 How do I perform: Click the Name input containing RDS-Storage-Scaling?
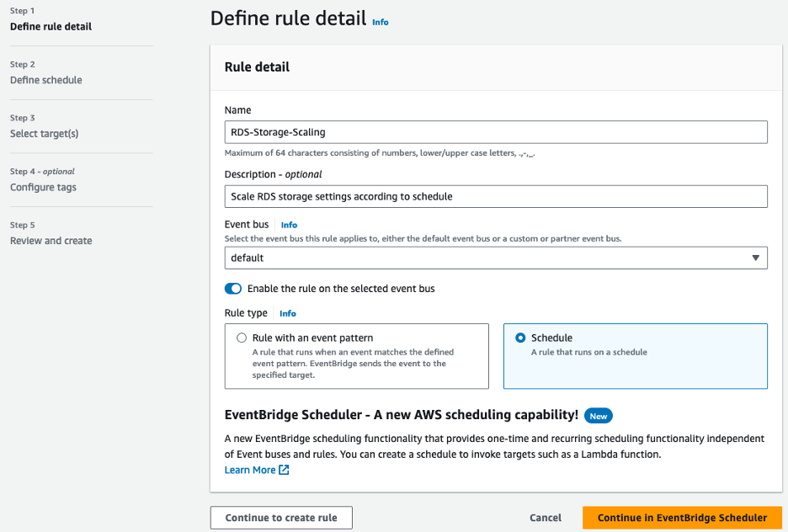[497, 132]
